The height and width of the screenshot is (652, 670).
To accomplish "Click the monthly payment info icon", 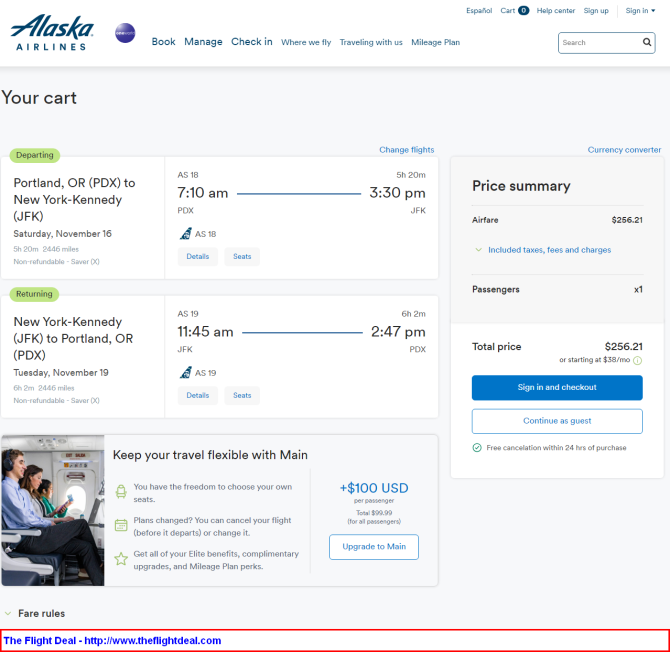I will [x=637, y=360].
